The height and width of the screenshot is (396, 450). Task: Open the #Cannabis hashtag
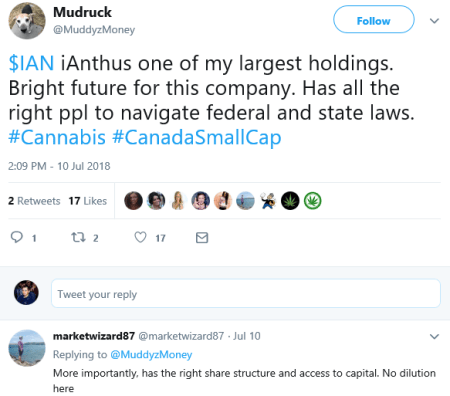(57, 137)
